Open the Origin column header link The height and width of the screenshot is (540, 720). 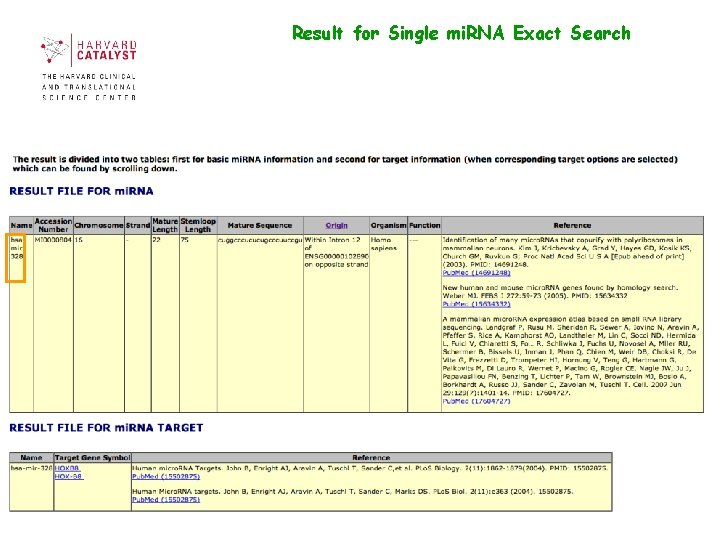(337, 225)
